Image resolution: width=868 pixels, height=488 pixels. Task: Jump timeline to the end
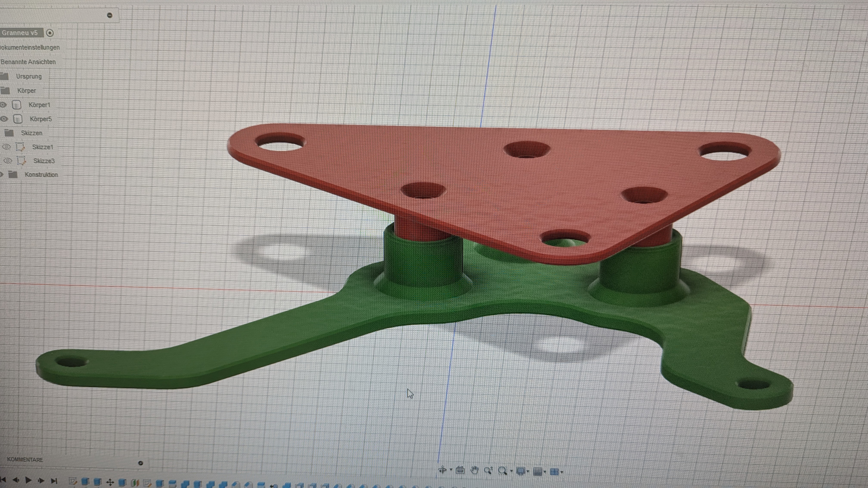54,481
